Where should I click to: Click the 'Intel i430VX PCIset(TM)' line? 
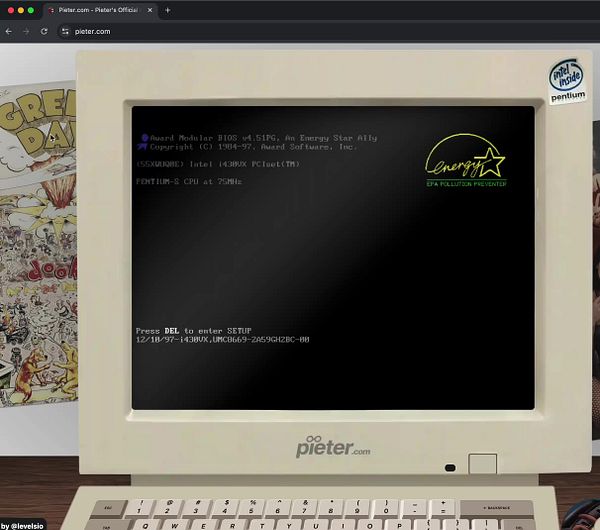(x=218, y=164)
